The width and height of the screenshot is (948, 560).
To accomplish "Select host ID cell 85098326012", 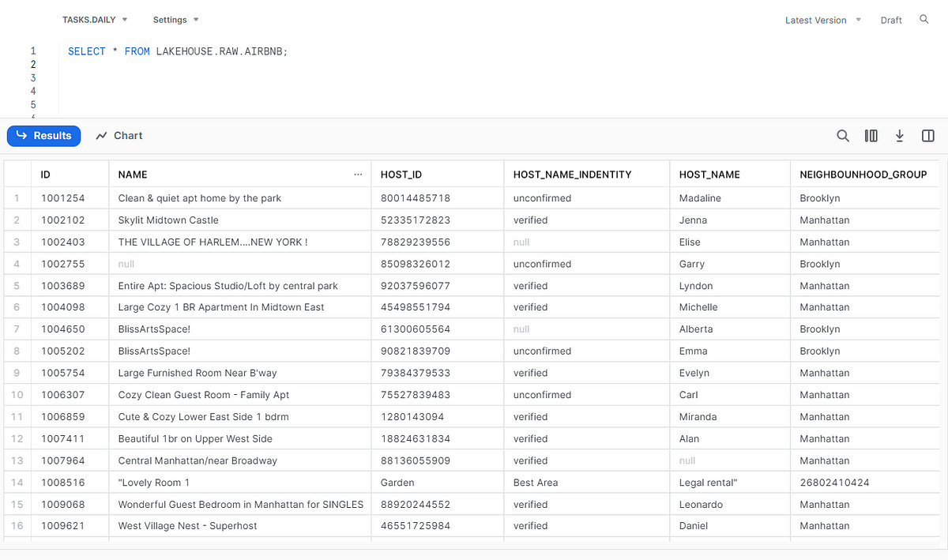I will 437,264.
